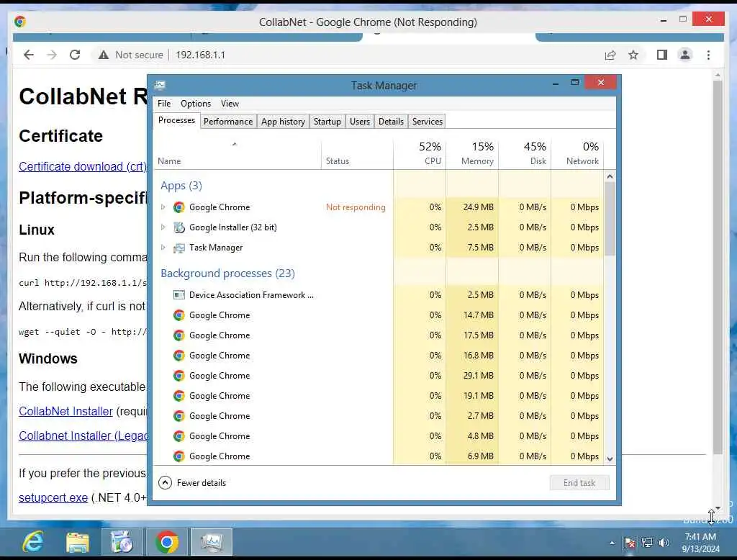Open Collabnet Installer (Legacy) link
The height and width of the screenshot is (560, 737).
(83, 436)
